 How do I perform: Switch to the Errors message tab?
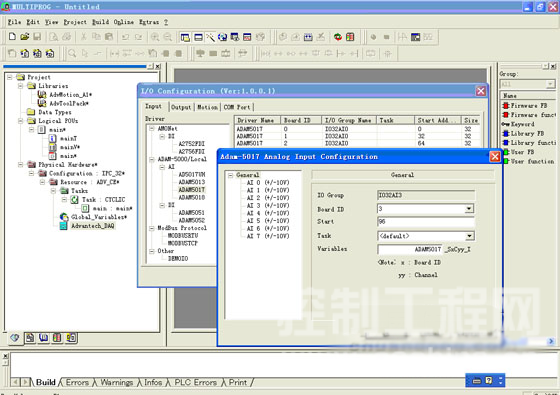pos(77,382)
